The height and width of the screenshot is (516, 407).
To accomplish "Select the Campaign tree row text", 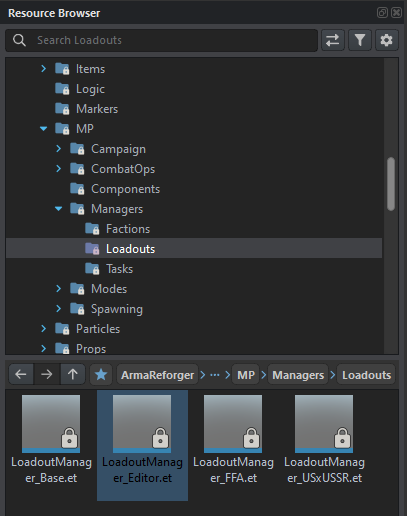I will 118,149.
